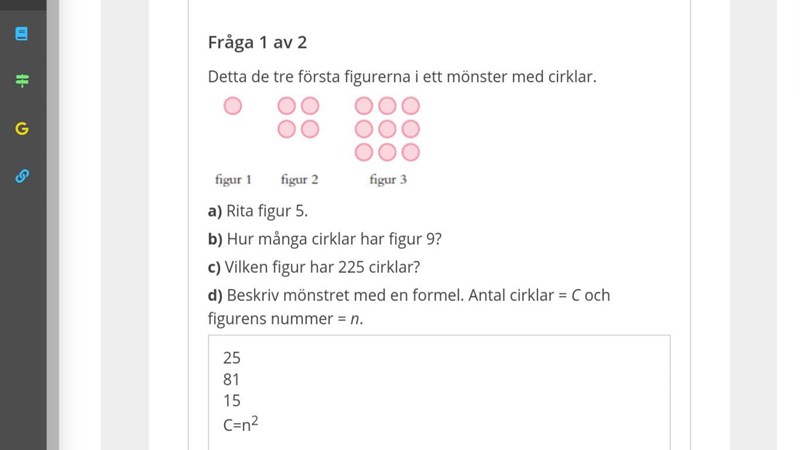Click the "figur 2" caption
Screen dimensions: 800x450
299,180
